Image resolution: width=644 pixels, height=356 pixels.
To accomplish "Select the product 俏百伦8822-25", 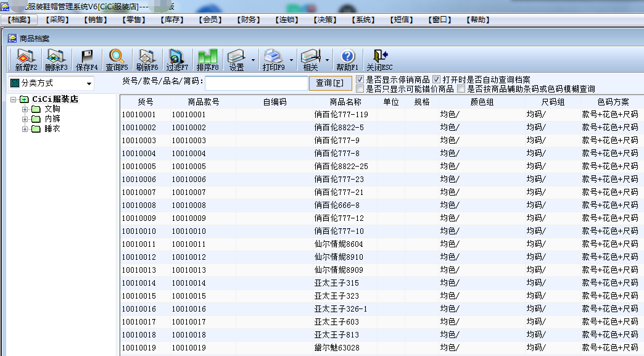I will pos(341,167).
